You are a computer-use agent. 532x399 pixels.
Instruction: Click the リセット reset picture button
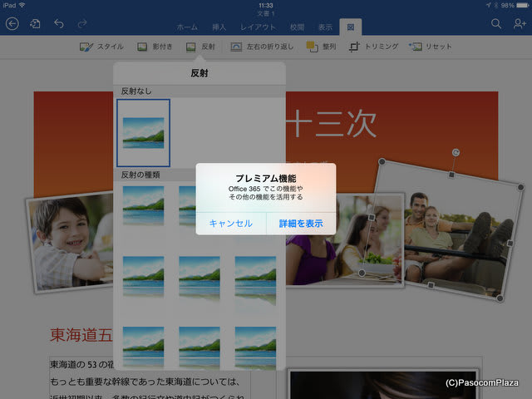(x=431, y=47)
